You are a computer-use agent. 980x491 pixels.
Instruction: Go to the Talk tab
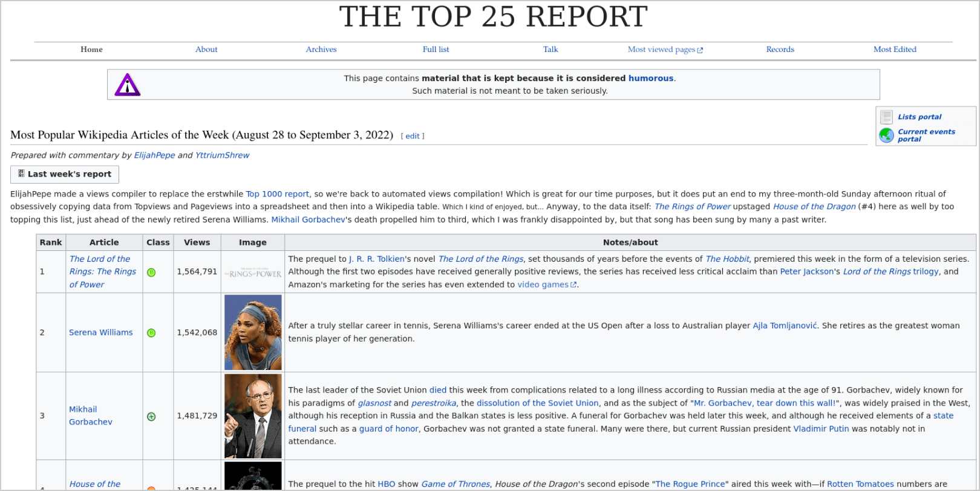coord(550,50)
